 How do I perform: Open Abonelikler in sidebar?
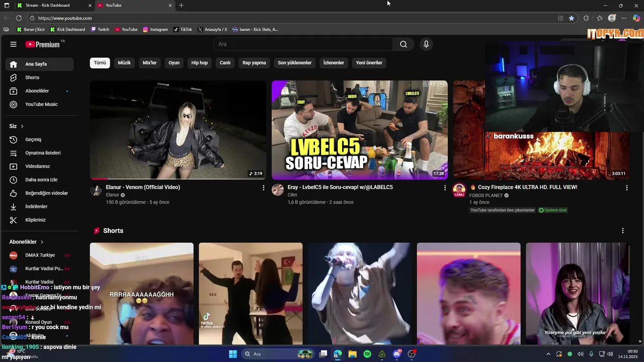click(x=40, y=91)
